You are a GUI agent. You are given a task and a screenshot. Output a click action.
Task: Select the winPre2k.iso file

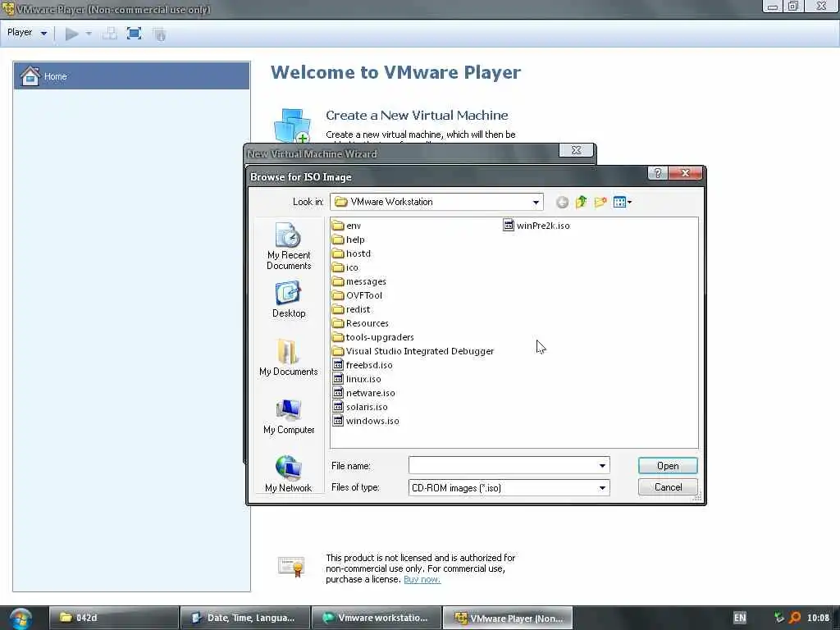536,226
